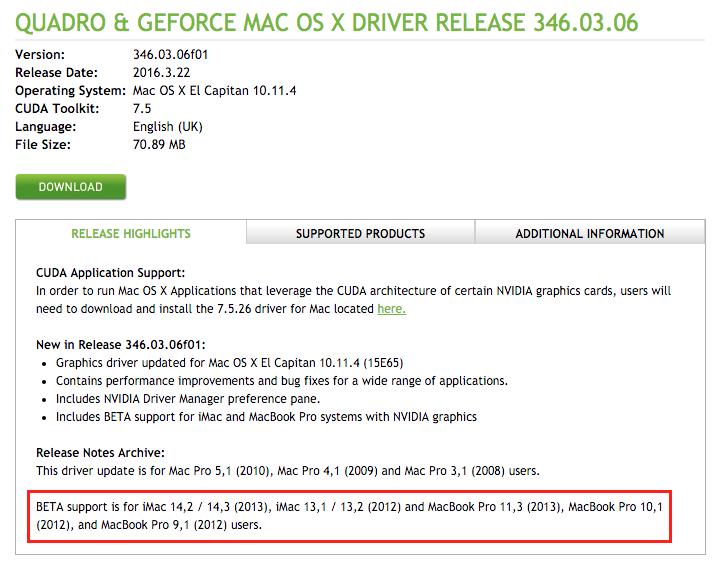Click "New in Release 346.03.06f01:" heading
The image size is (720, 564).
tap(121, 345)
